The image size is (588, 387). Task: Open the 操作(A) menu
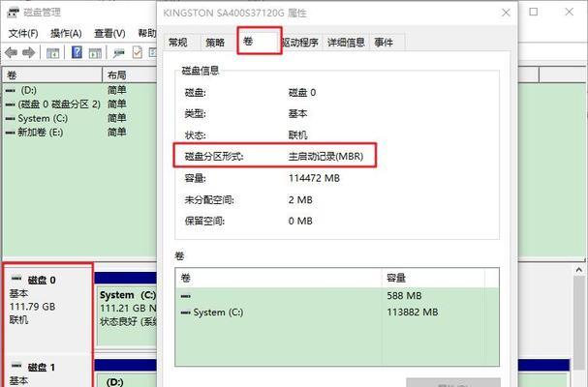[x=66, y=33]
